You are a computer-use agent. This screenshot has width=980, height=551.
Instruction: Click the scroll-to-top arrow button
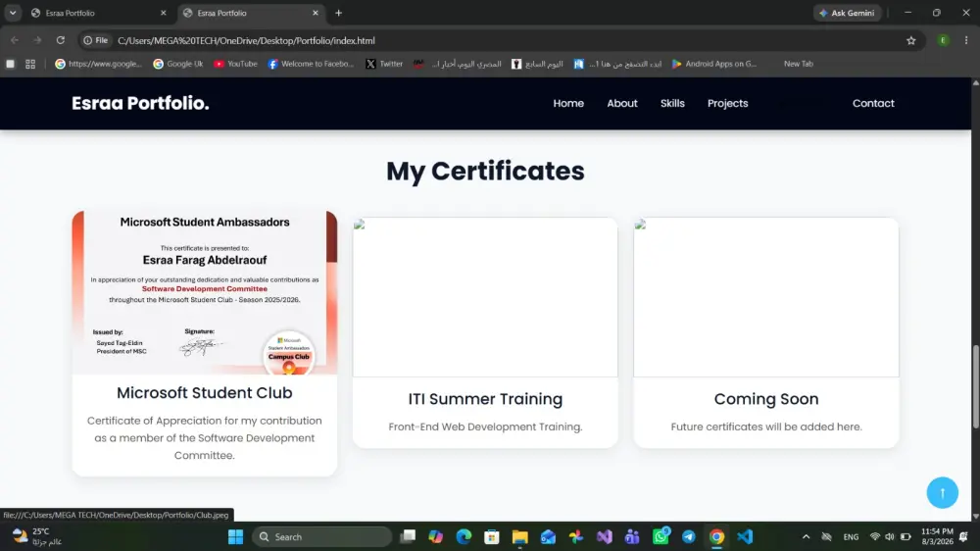click(x=942, y=493)
